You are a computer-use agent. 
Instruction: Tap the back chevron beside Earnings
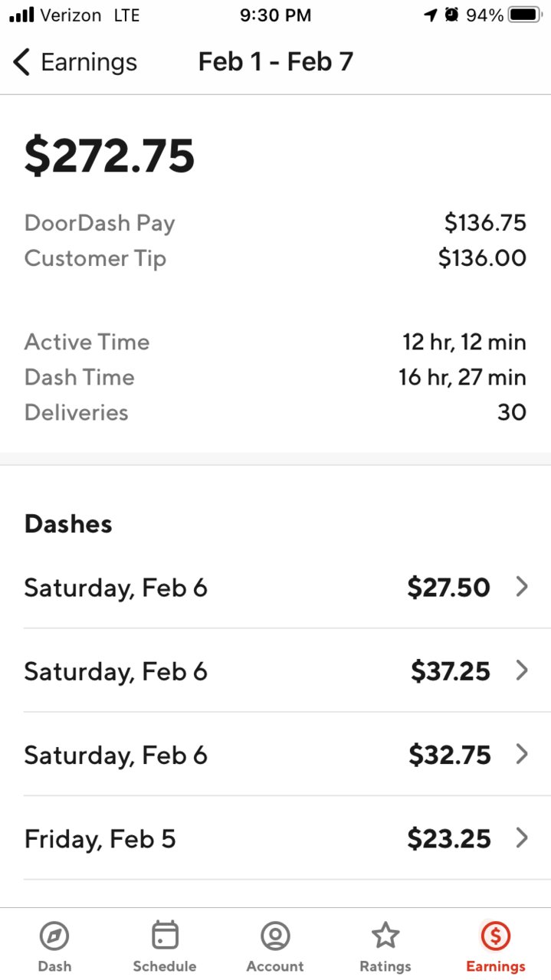pos(21,62)
